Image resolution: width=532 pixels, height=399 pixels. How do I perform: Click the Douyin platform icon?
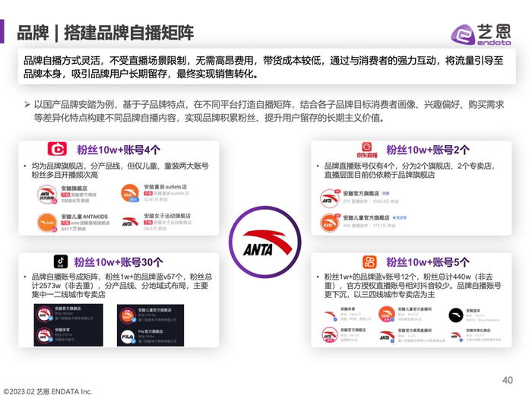pyautogui.click(x=61, y=261)
